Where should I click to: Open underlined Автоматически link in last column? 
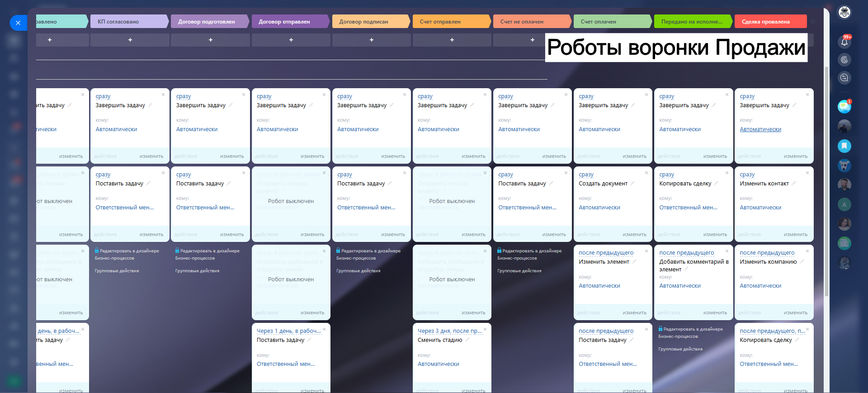tap(760, 129)
